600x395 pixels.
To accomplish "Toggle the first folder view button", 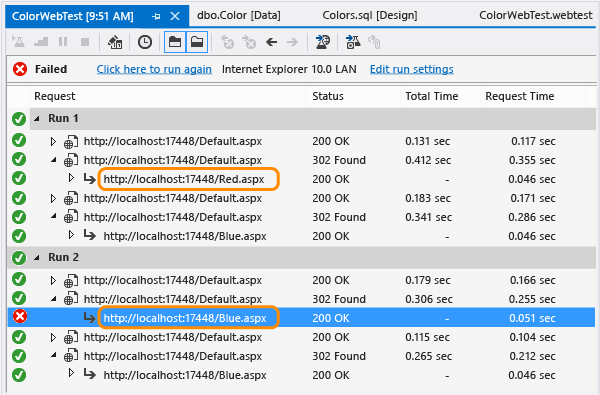I will pos(175,42).
